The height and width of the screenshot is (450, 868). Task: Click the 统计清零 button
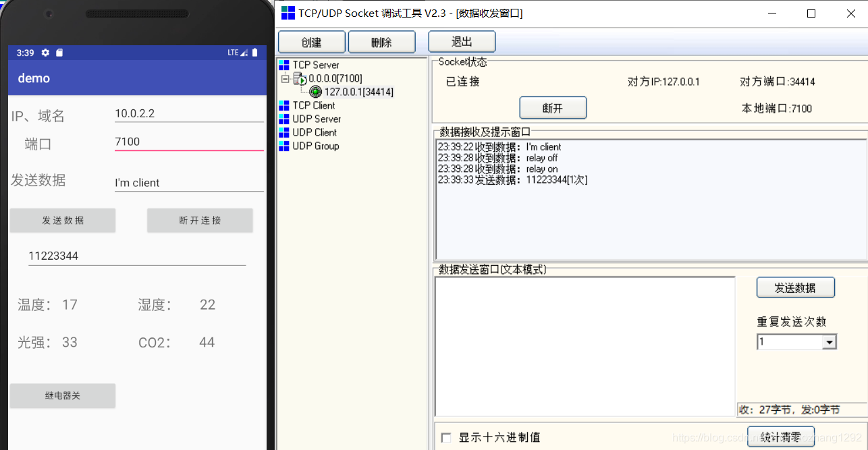coord(780,437)
